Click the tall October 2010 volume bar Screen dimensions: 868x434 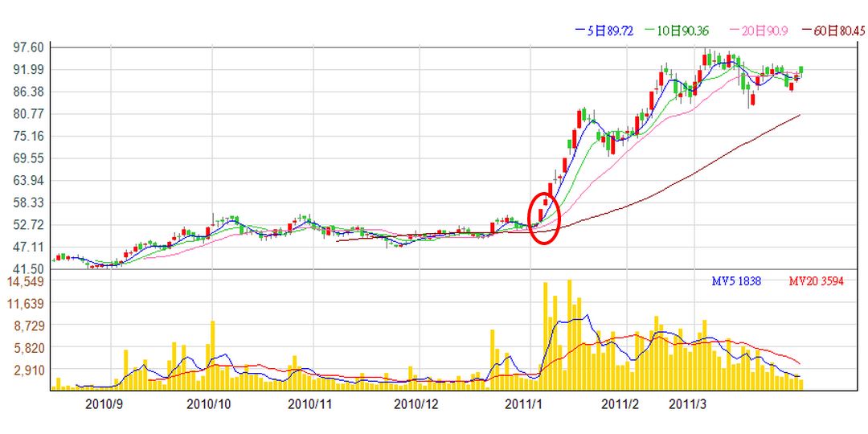point(212,355)
